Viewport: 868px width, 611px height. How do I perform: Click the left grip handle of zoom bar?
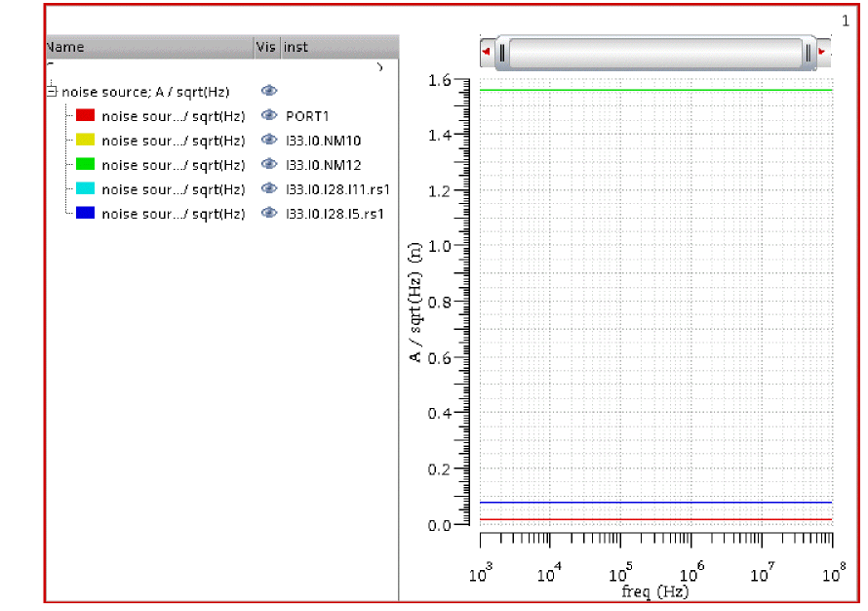coord(501,53)
